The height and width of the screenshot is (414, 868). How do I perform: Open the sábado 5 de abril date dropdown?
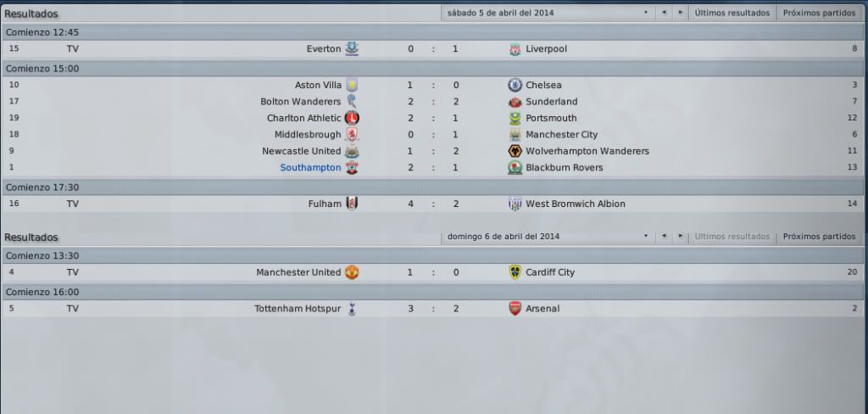tap(548, 12)
